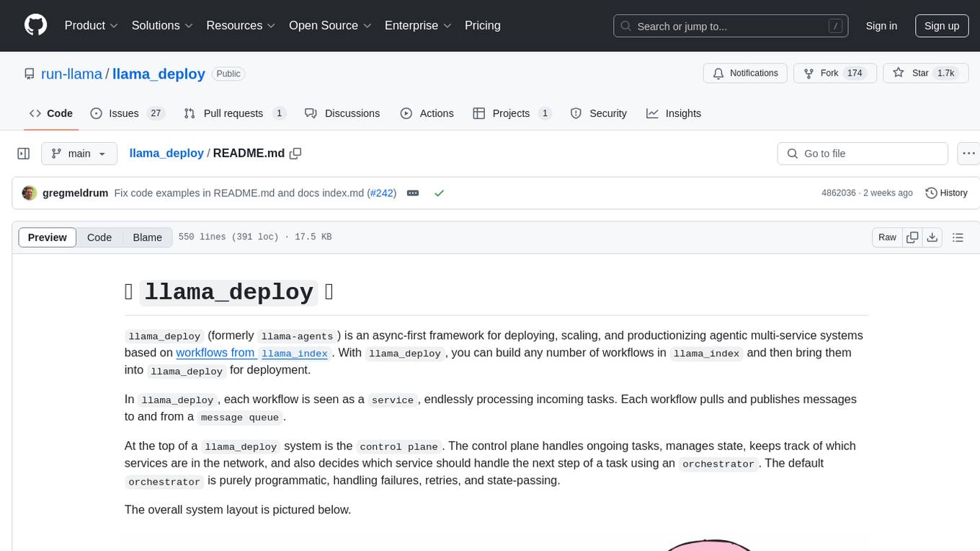Expand the Enterprise menu

coord(418,25)
